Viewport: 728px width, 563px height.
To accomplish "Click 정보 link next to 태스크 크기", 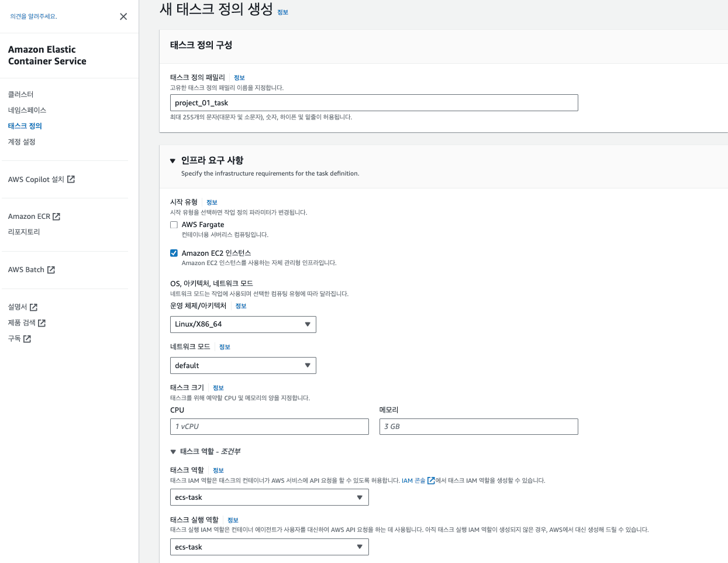I will (218, 388).
